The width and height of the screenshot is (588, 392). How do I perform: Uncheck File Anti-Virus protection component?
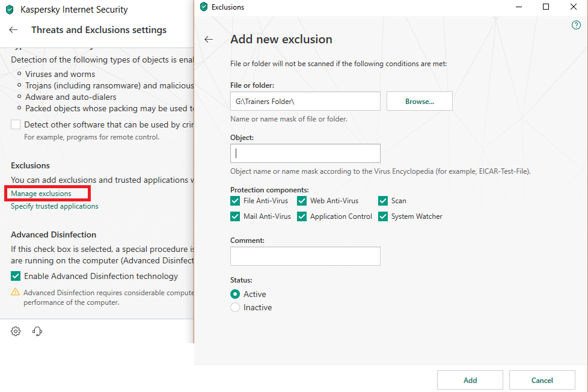pos(235,201)
